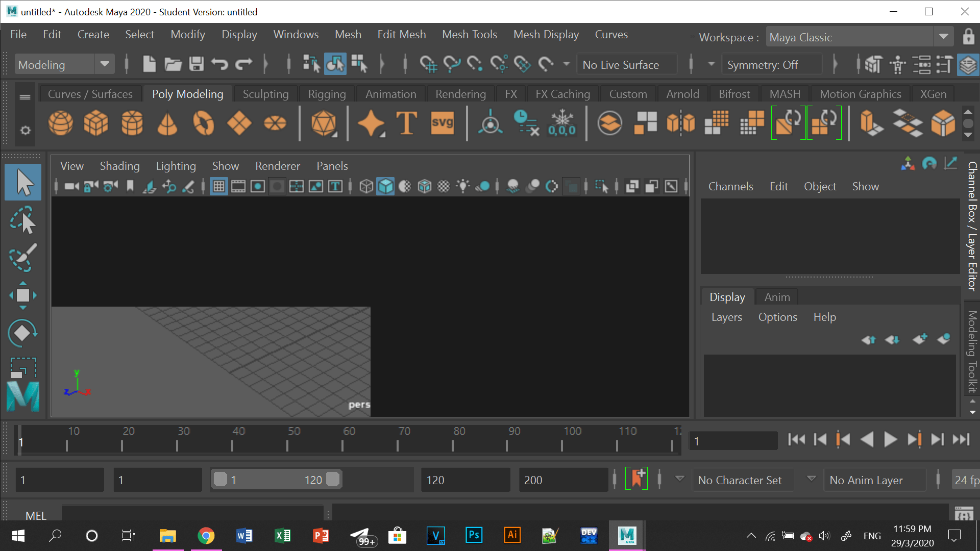Click the range slider bar handle
This screenshot has height=551, width=980.
pos(276,480)
